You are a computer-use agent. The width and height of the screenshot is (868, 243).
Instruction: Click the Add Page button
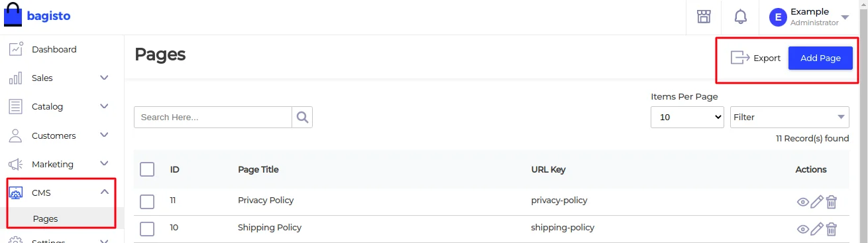click(820, 58)
